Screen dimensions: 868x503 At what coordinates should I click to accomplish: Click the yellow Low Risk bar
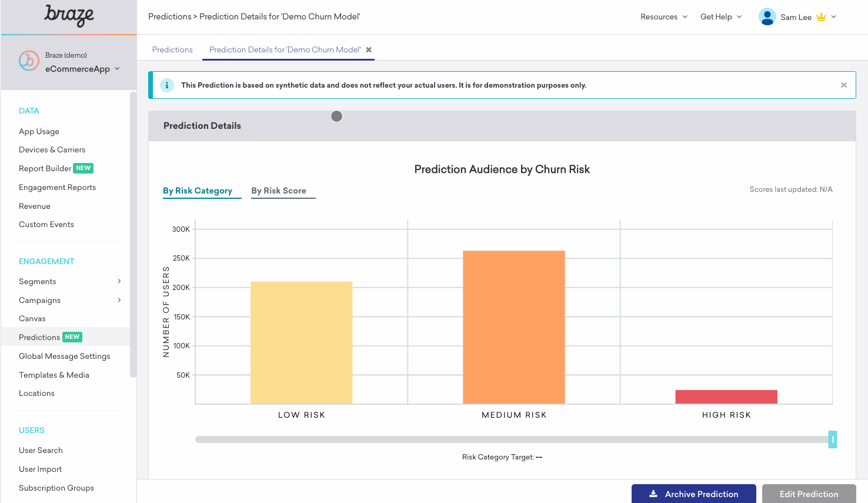[x=301, y=343]
